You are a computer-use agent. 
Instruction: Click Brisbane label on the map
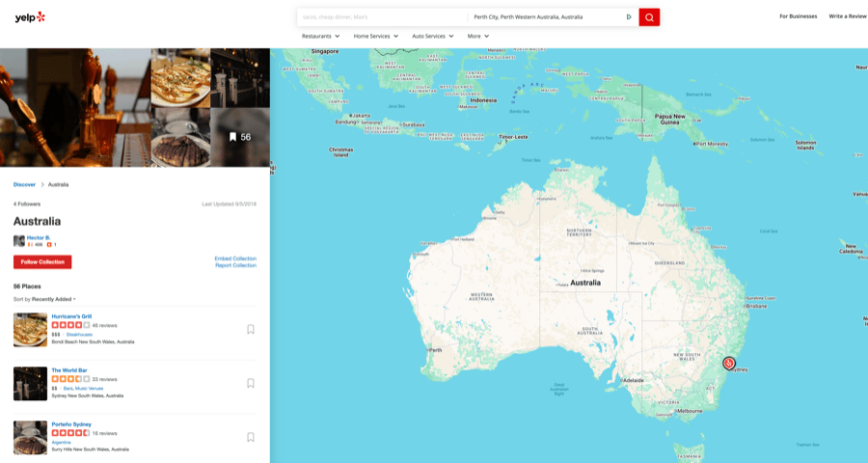pyautogui.click(x=756, y=306)
